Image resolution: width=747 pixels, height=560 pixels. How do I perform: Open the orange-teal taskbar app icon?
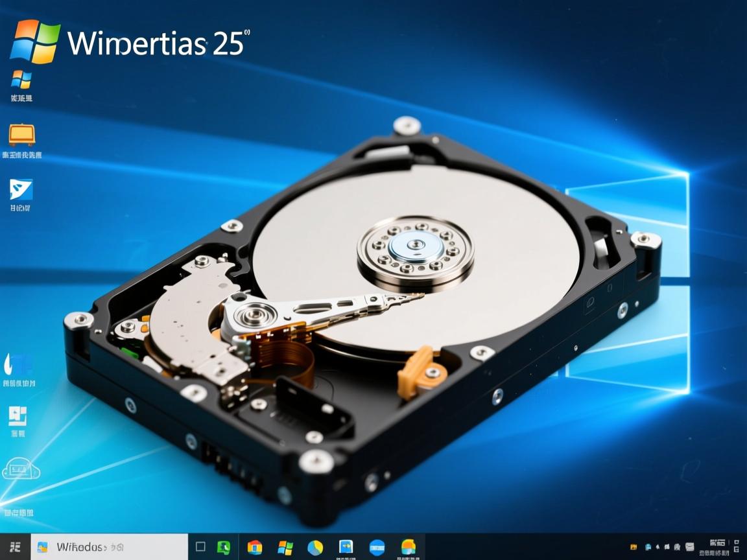pos(408,547)
